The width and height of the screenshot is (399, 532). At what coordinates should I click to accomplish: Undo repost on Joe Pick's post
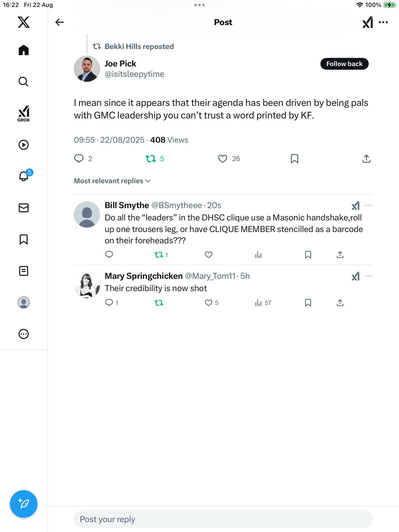tap(151, 159)
